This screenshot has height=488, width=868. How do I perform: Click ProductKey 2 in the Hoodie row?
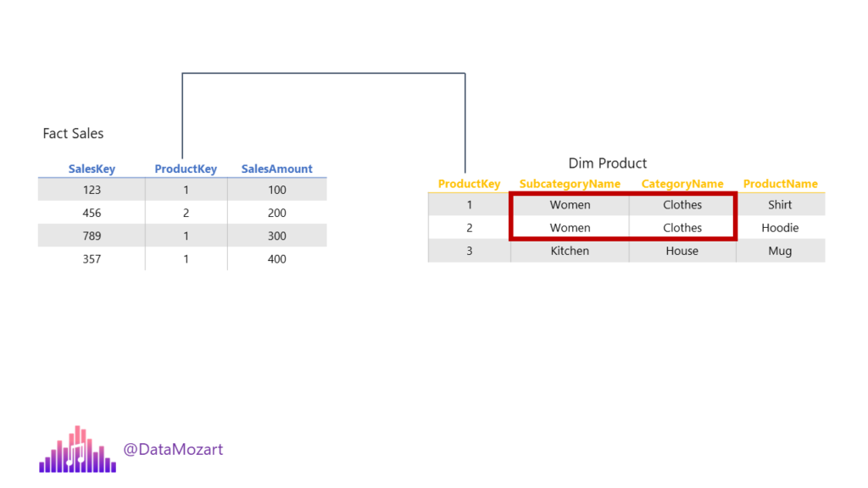point(469,228)
